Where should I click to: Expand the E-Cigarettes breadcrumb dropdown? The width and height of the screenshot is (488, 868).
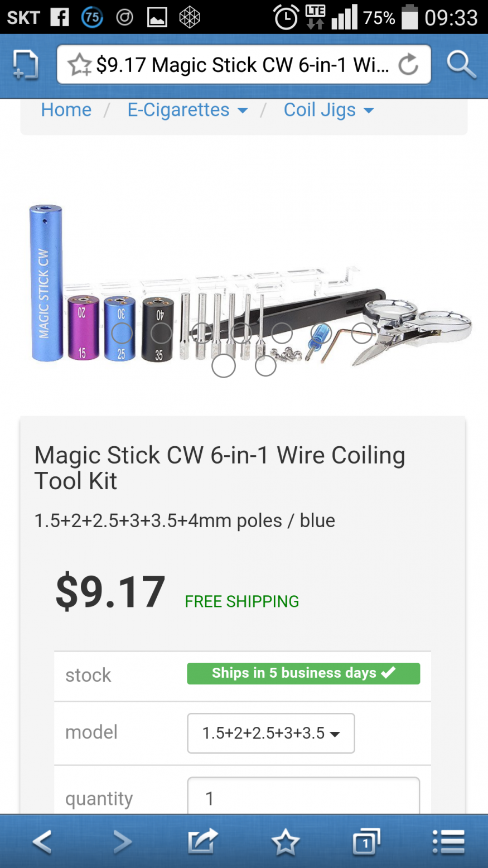187,110
